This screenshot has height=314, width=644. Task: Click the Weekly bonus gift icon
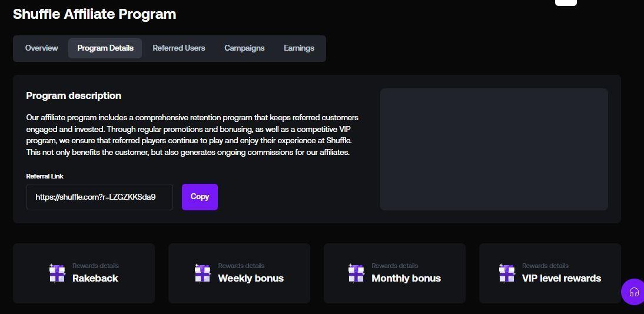pos(203,273)
